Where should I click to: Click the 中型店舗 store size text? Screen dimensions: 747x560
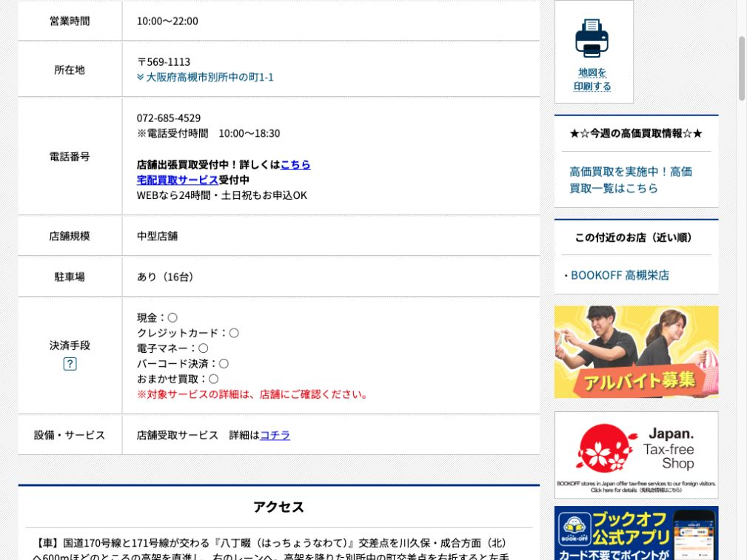pos(157,236)
